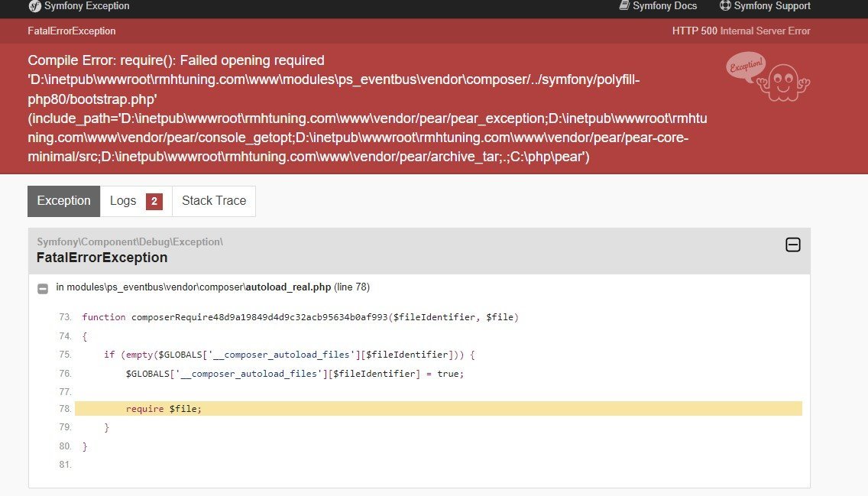Click the FatalErrorException heading
This screenshot has width=868, height=496.
coord(102,258)
